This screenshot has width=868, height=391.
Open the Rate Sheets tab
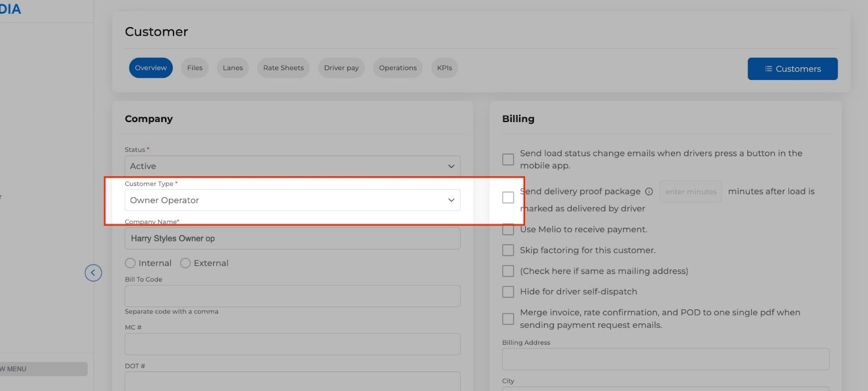pos(283,68)
